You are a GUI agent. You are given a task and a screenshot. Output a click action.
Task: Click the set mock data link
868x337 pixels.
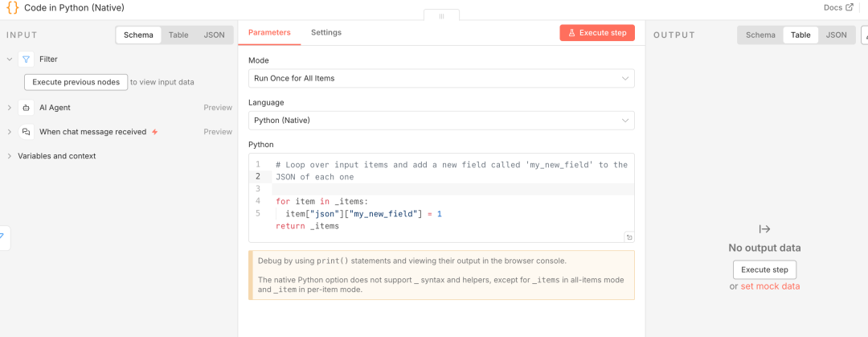tap(770, 286)
